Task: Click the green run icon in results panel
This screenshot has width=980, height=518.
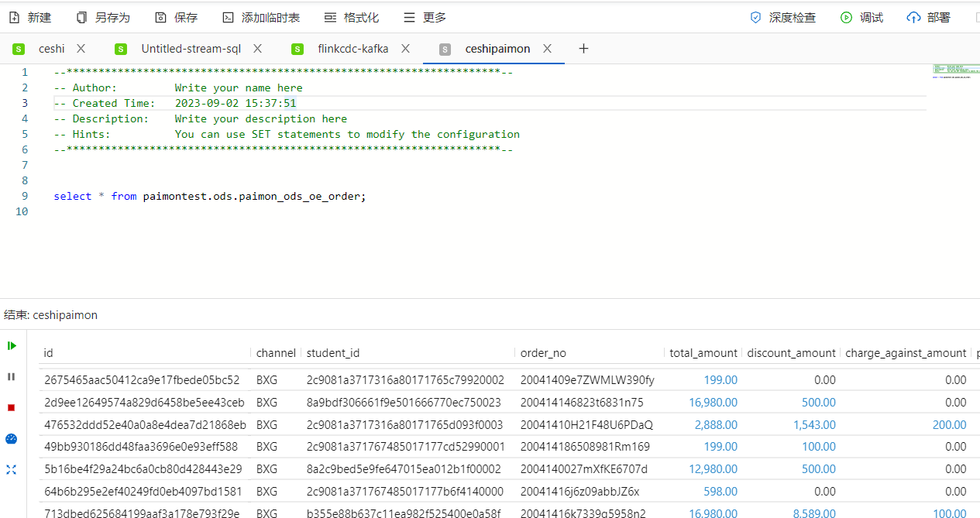Action: [12, 345]
